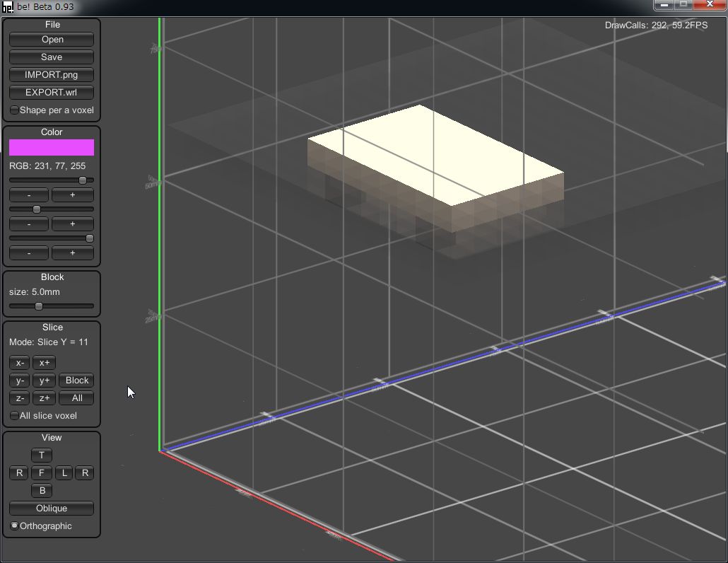Increase the blue value with plus button
728x563 pixels.
point(72,253)
